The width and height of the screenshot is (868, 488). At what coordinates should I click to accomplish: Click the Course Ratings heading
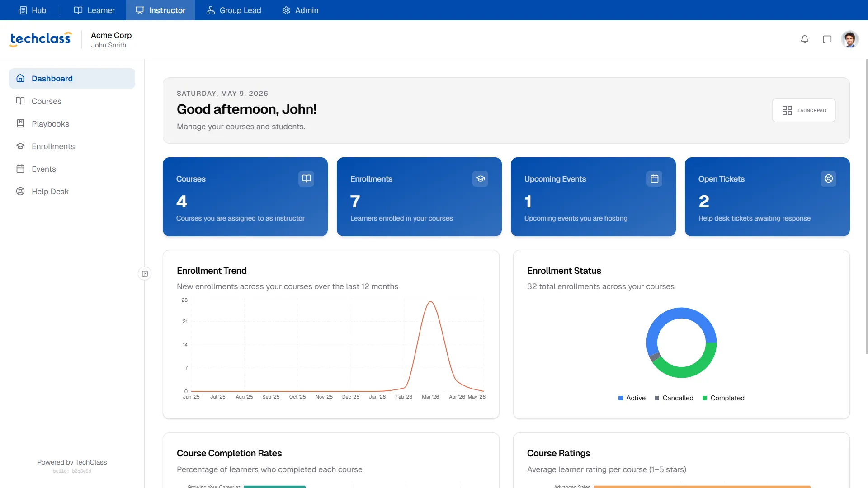[x=558, y=453]
